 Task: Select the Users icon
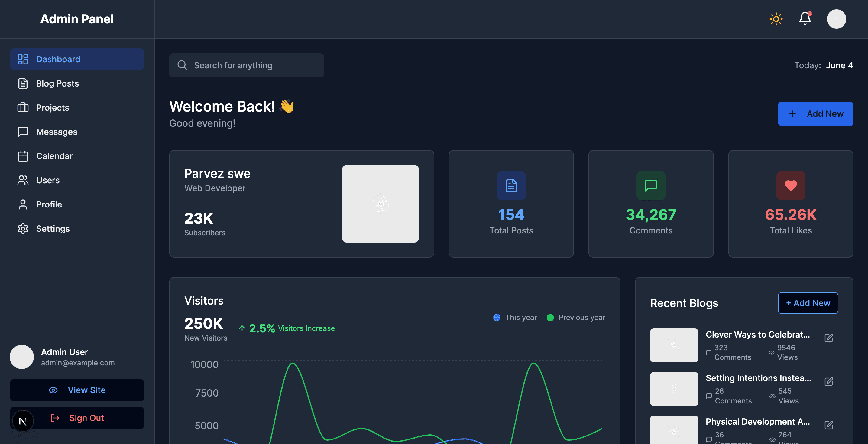(x=23, y=180)
